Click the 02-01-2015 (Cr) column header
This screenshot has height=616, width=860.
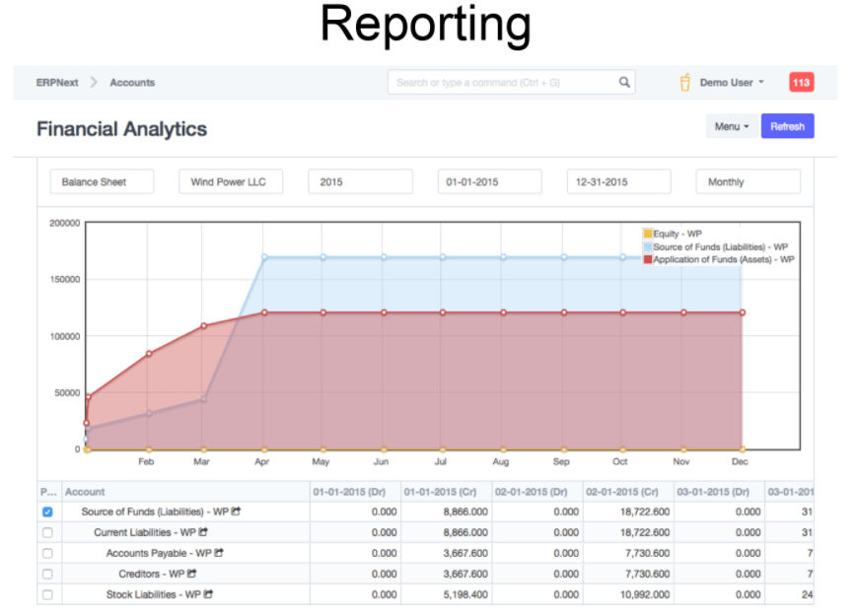[x=628, y=492]
